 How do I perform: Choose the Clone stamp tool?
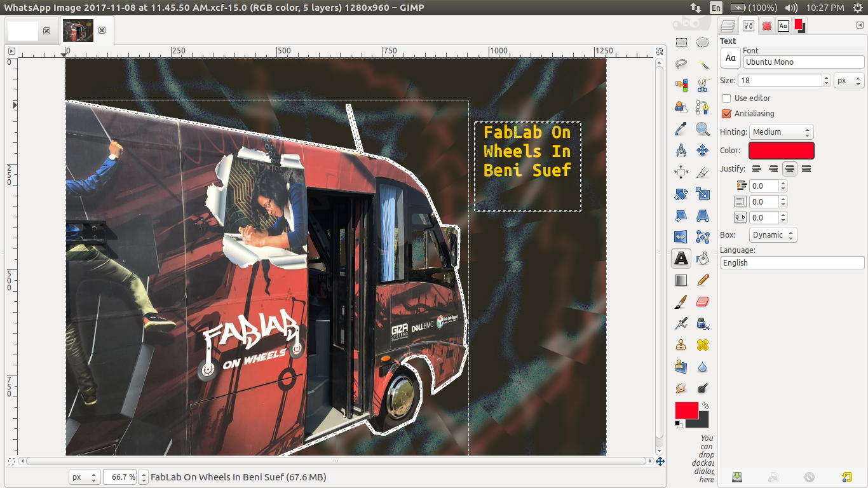[681, 345]
